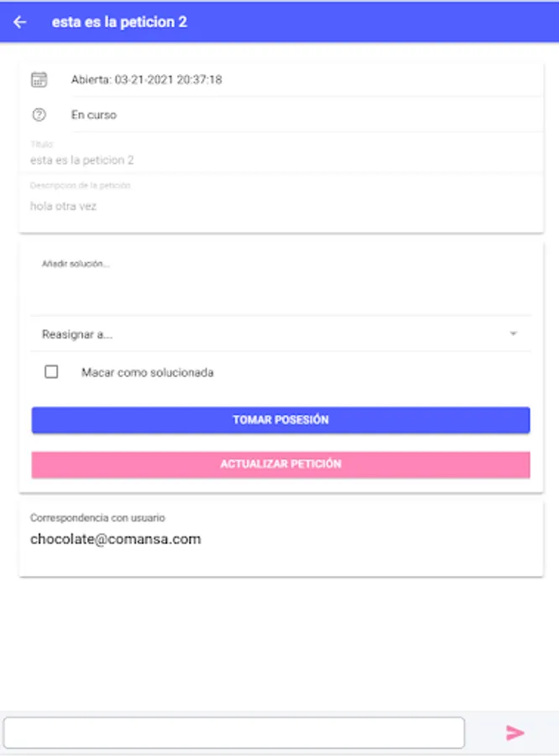Click the chocolate@comansa.com email address
Image resolution: width=559 pixels, height=756 pixels.
click(116, 539)
